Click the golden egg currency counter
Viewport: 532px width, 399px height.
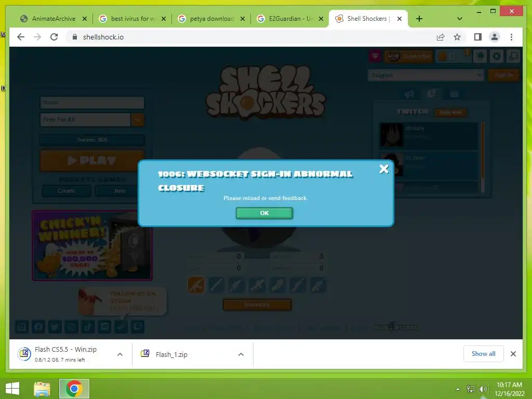point(453,56)
